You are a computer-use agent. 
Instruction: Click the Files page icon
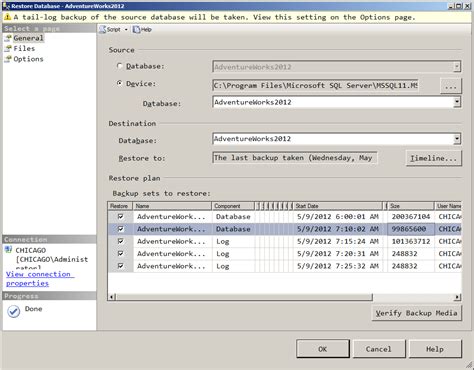(8, 49)
